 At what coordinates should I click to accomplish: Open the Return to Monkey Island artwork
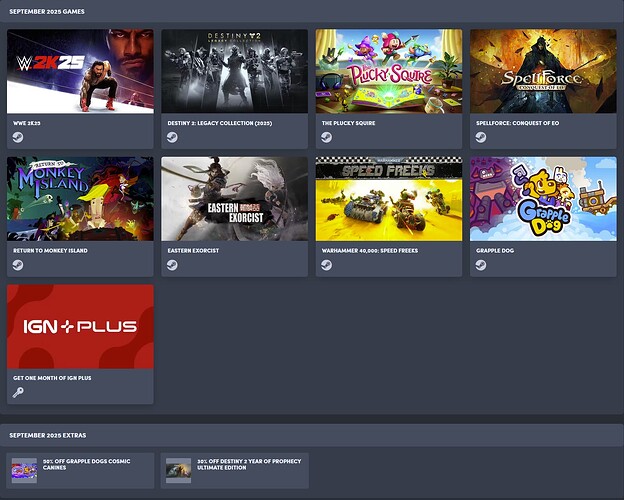coord(80,198)
